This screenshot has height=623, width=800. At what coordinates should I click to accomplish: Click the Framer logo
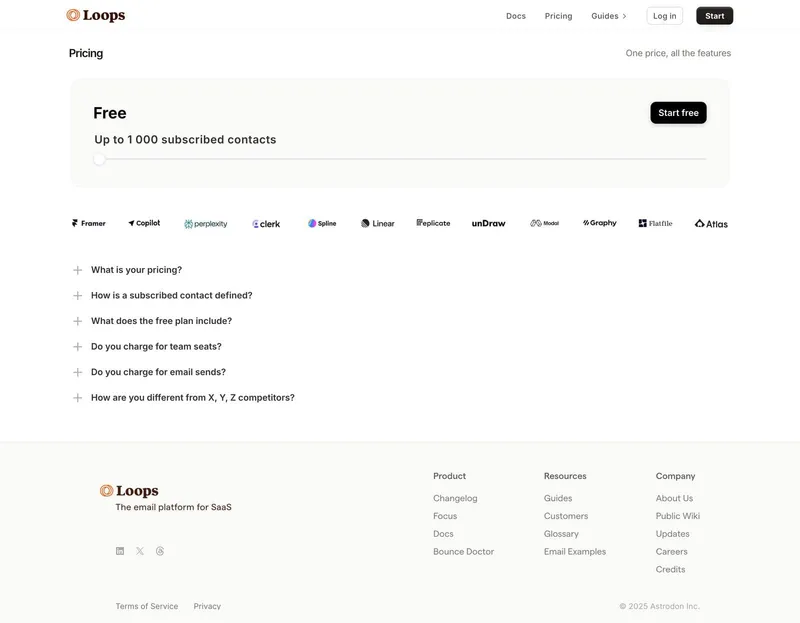(x=89, y=223)
